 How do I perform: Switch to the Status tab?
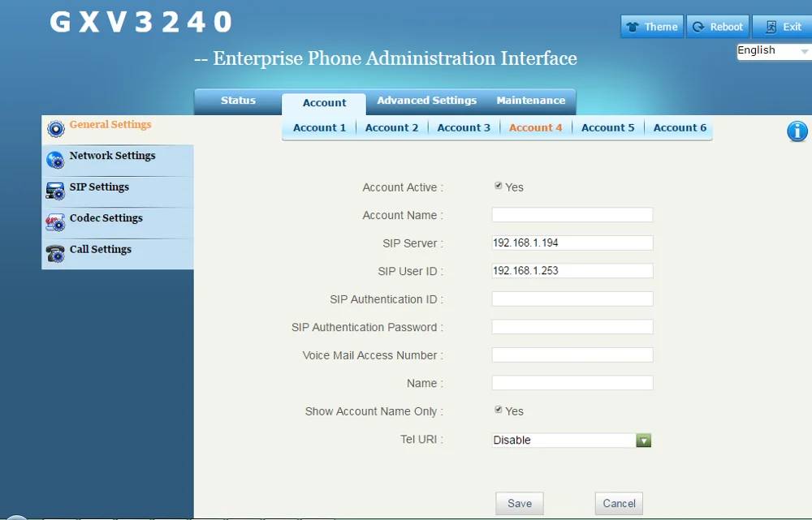coord(238,101)
